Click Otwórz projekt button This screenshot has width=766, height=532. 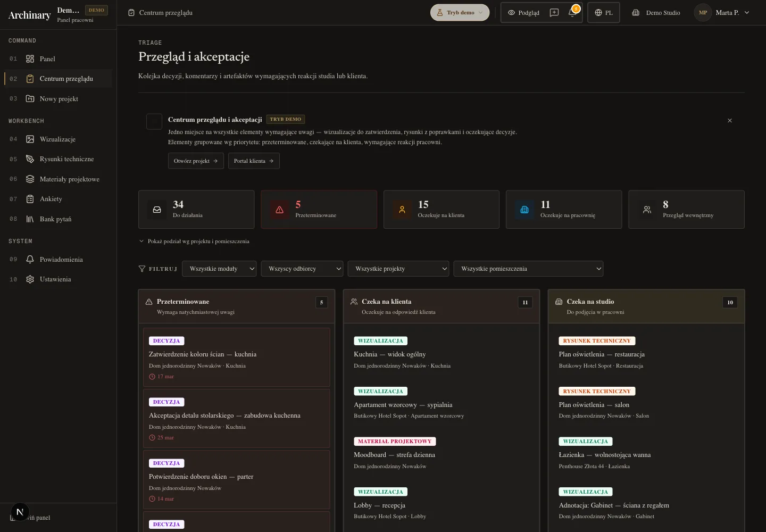coord(196,161)
